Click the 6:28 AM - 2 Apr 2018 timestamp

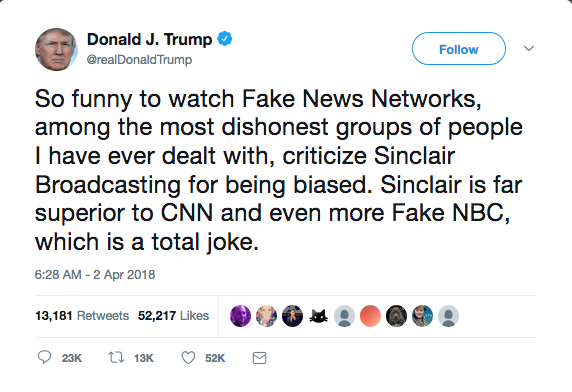95,274
